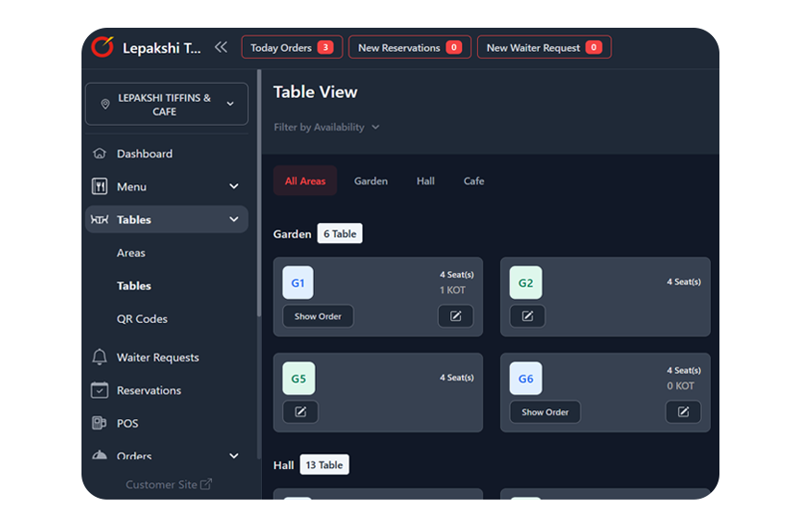Switch to the Hall area tab
The width and height of the screenshot is (800, 532).
click(x=426, y=181)
